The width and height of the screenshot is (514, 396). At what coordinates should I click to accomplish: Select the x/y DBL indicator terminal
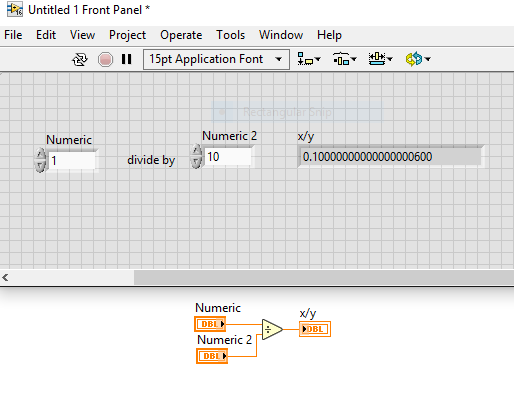click(x=315, y=329)
